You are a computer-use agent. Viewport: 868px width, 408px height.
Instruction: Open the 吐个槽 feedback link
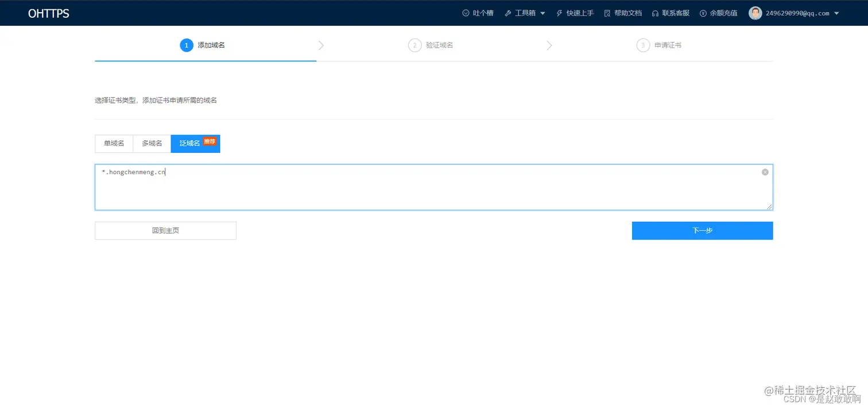[483, 13]
